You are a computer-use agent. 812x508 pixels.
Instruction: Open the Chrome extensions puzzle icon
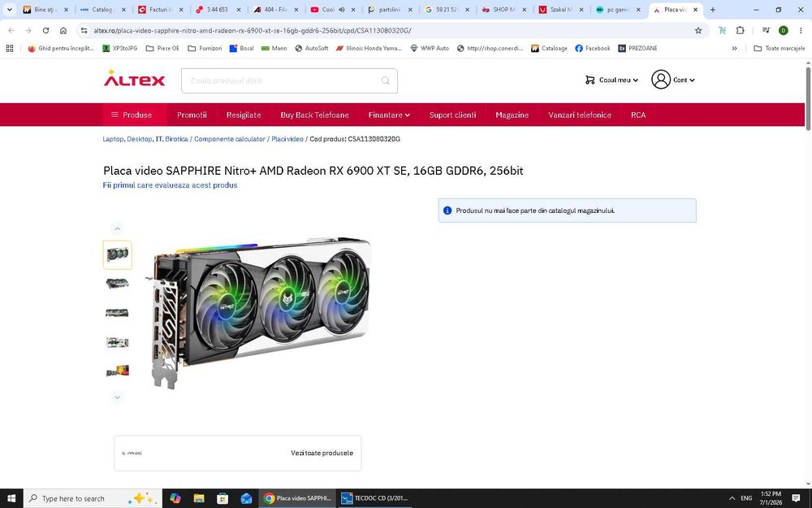(x=740, y=31)
